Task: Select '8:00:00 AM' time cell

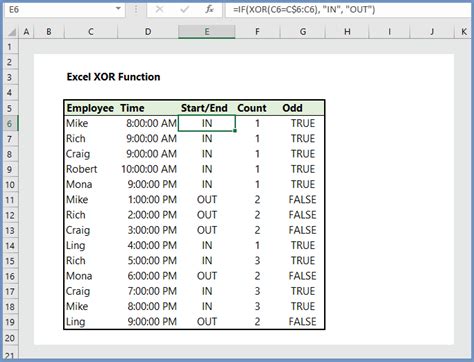Action: pos(148,123)
